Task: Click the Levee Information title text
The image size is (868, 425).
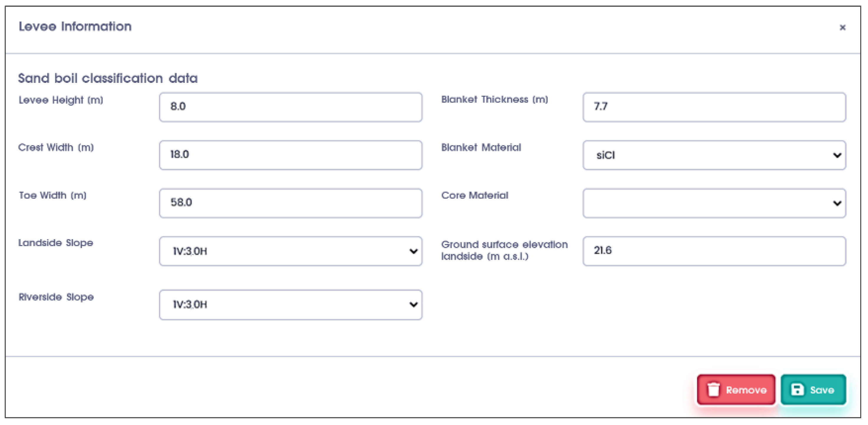Action: (75, 27)
